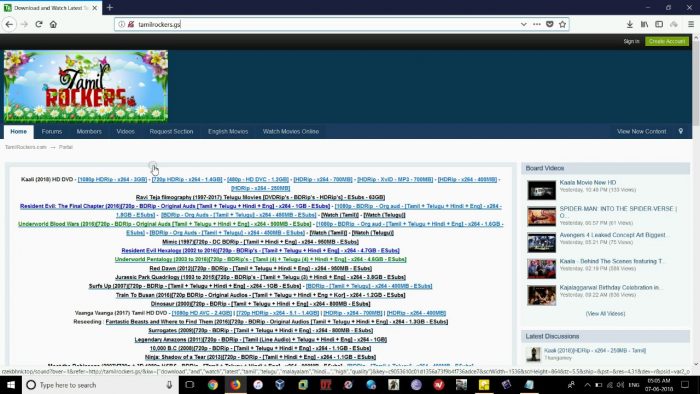Open the library icon in the toolbar
Screen dimensions: 700x394
point(644,24)
